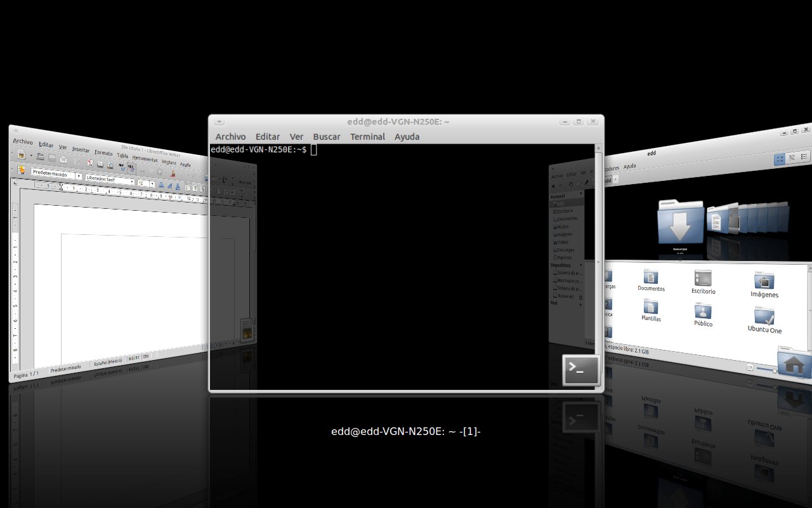Viewport: 812px width, 508px height.
Task: Click Español (México) language in Writer status bar
Action: click(108, 363)
